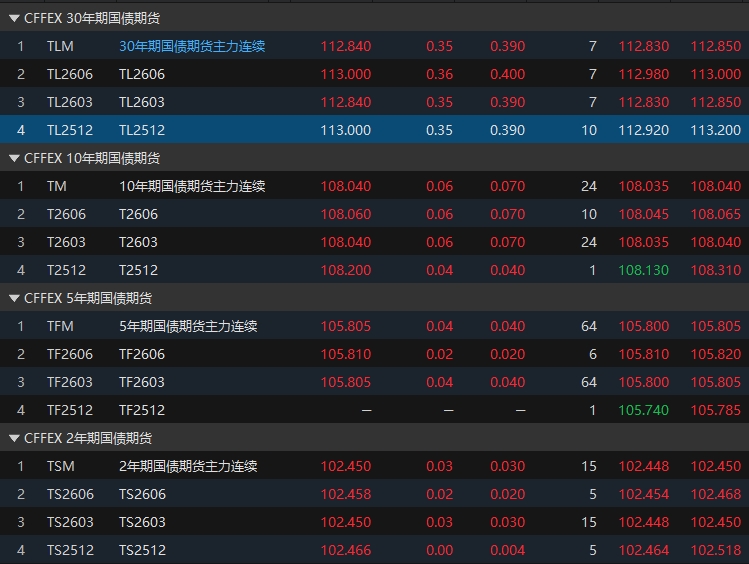Select the T2603 code cell

tap(66, 242)
